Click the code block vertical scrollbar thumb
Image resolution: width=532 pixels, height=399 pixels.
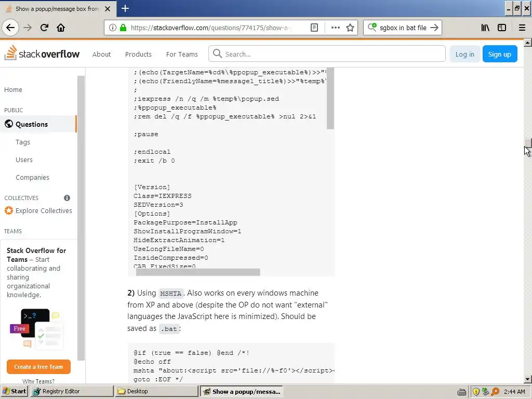tap(330, 98)
